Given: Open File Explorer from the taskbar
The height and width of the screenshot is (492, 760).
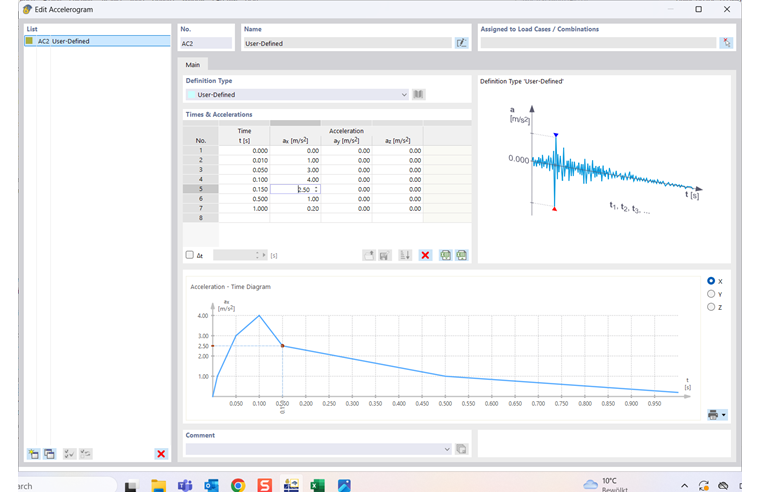Looking at the screenshot, I should (158, 485).
